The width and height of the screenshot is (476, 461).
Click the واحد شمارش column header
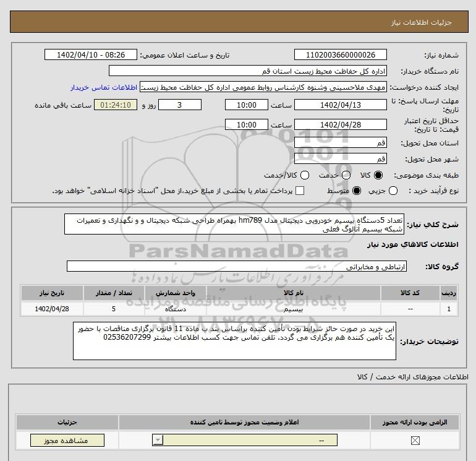(x=176, y=293)
